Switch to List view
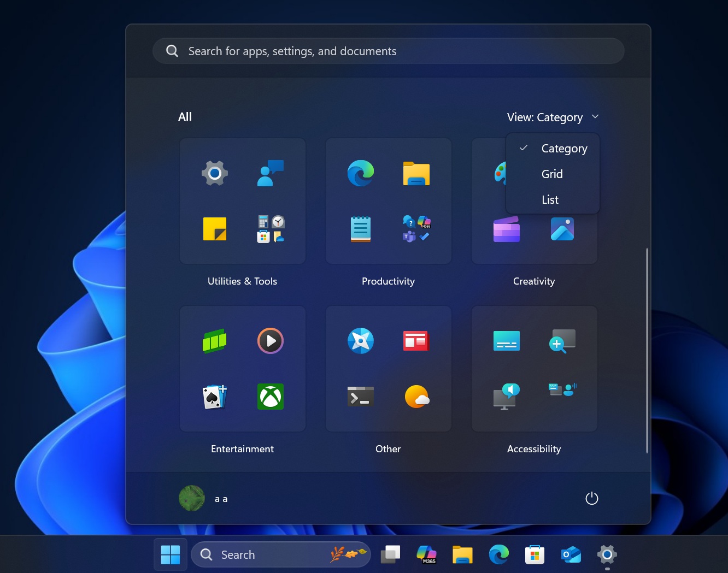This screenshot has height=573, width=728. [x=550, y=199]
